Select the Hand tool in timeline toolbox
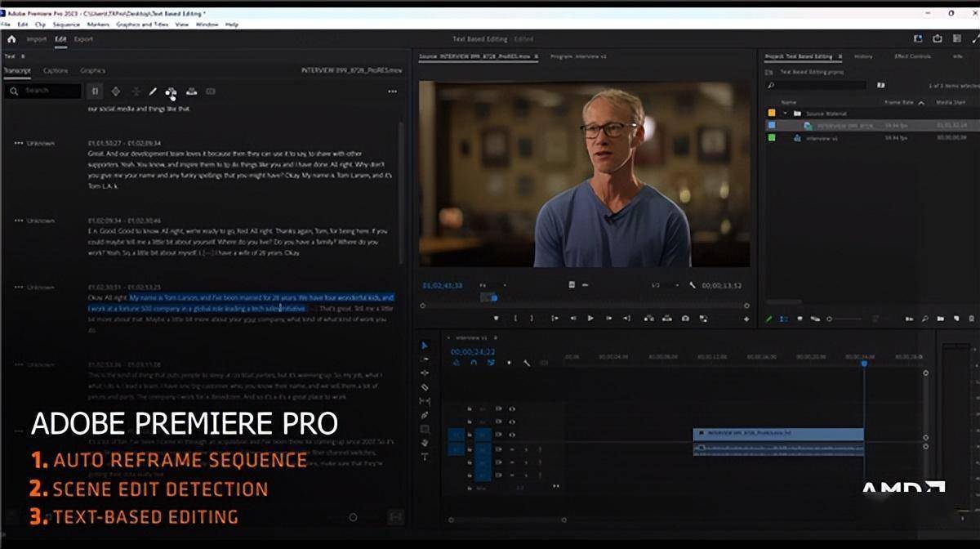This screenshot has width=980, height=549. (425, 443)
